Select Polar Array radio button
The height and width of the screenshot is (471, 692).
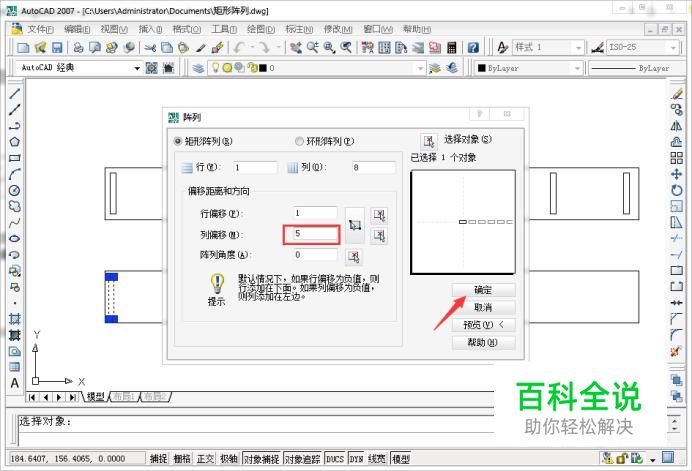click(x=299, y=141)
